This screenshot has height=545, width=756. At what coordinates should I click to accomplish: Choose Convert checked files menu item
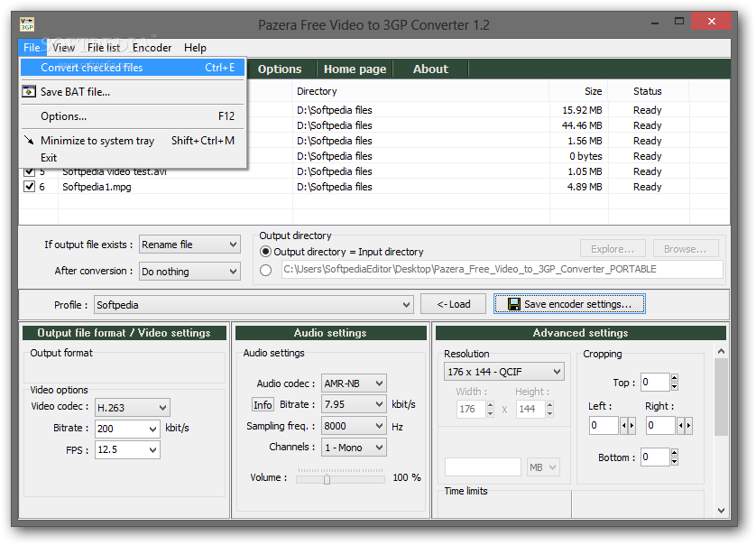coord(134,68)
